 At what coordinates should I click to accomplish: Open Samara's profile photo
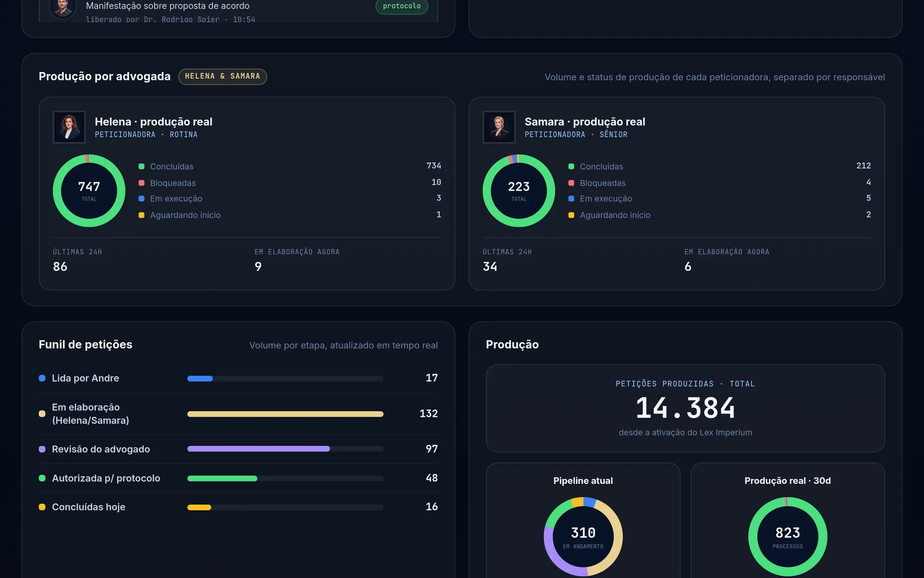pyautogui.click(x=499, y=127)
